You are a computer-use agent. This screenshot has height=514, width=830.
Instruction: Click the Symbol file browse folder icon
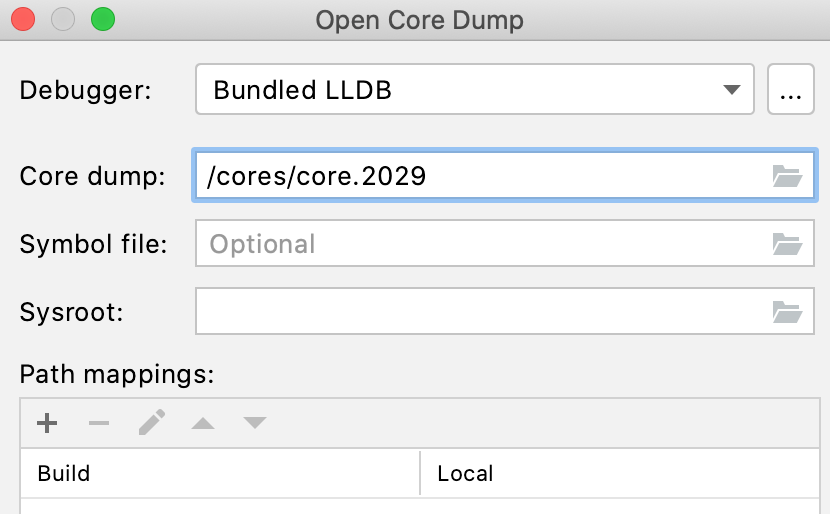pyautogui.click(x=787, y=244)
